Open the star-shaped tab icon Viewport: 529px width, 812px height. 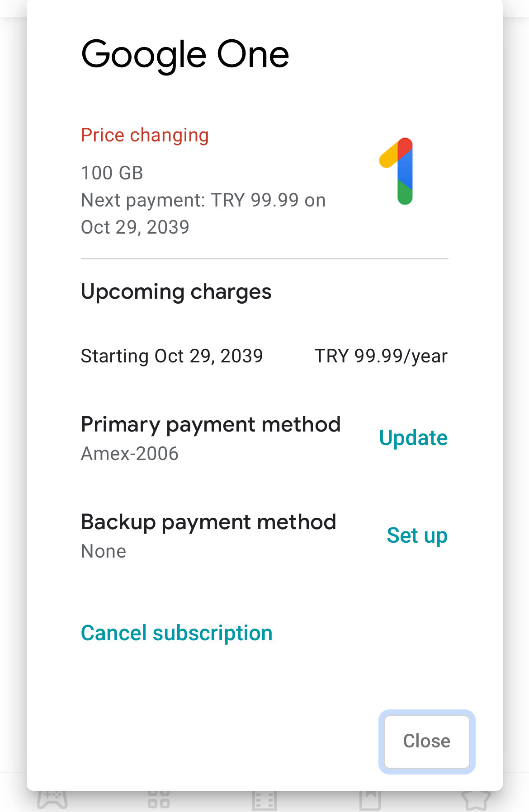pos(476,800)
